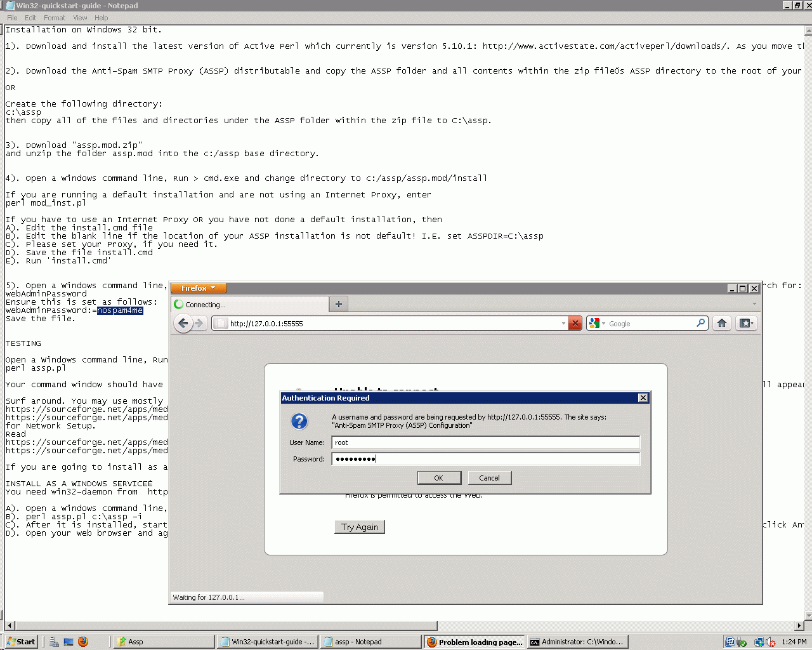Click Notepad horizontal scroll right arrow
This screenshot has width=812, height=650.
[799, 626]
